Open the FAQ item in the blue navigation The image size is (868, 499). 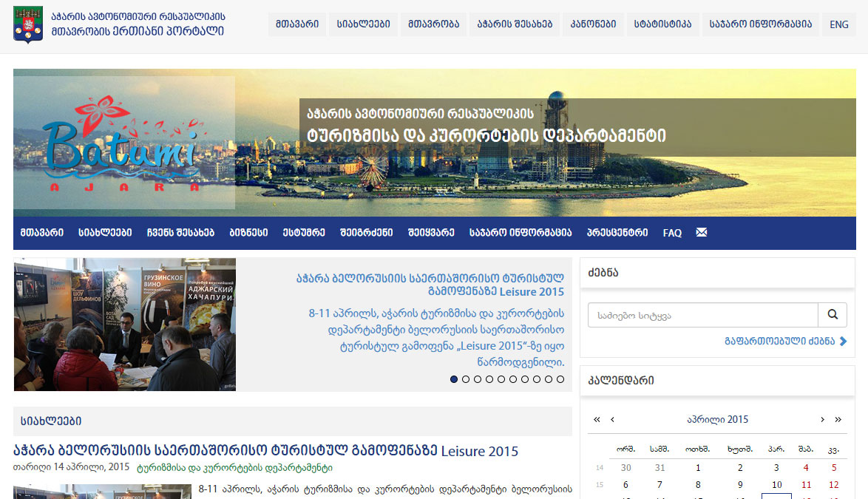click(671, 232)
